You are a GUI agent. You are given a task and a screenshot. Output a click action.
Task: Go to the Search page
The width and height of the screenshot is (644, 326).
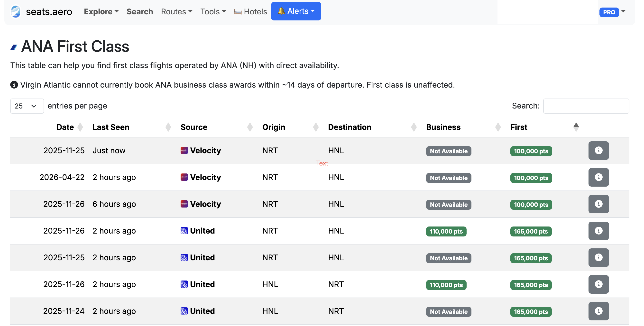click(140, 11)
